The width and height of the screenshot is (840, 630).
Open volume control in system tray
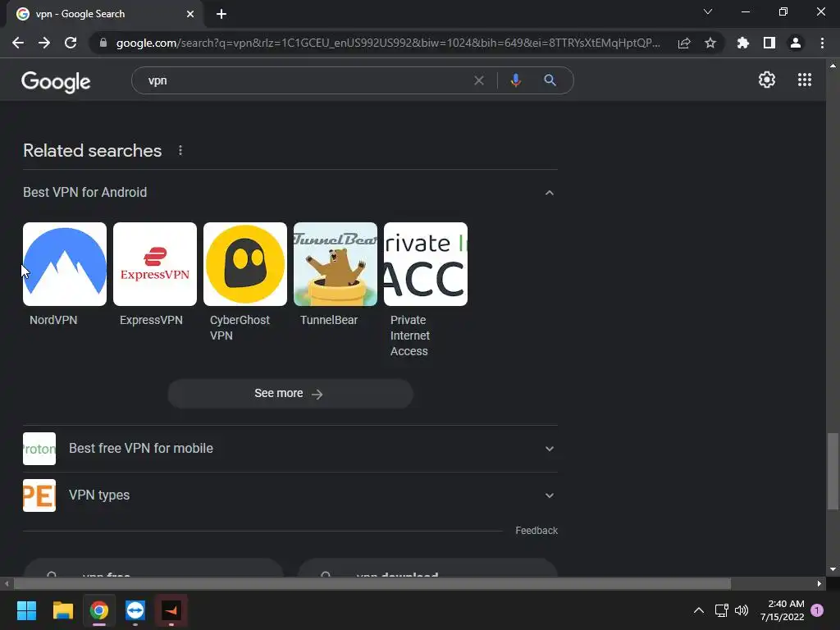tap(742, 610)
